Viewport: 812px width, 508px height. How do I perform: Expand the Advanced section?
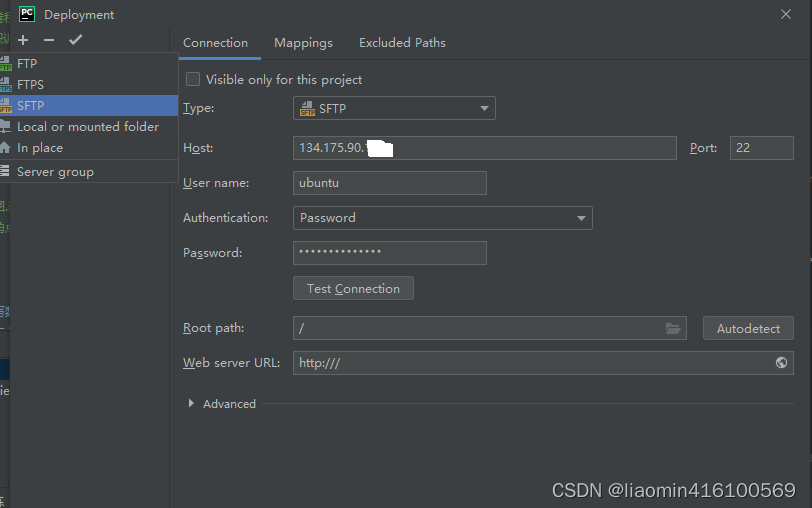pos(191,403)
